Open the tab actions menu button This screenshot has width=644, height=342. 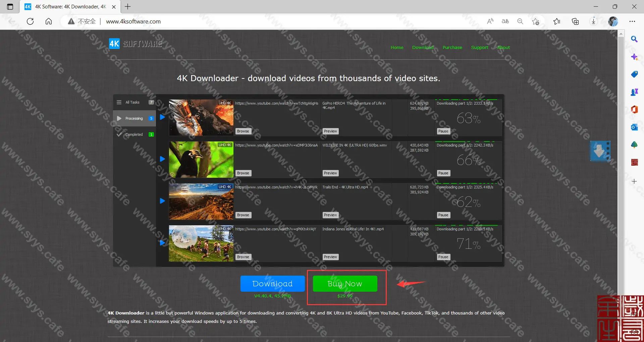coord(10,7)
